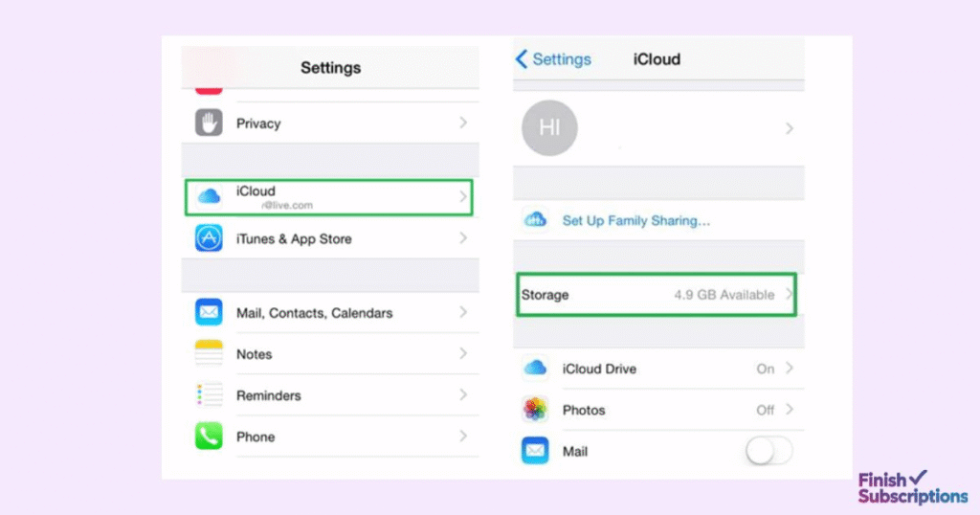Screen dimensions: 980x515
Task: Tap the On value for iCloud Drive
Action: click(x=765, y=369)
